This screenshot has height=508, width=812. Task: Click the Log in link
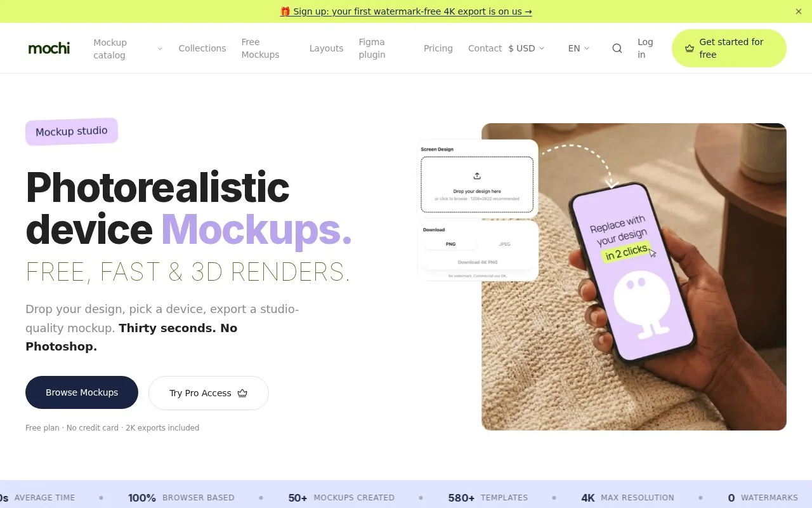coord(645,48)
